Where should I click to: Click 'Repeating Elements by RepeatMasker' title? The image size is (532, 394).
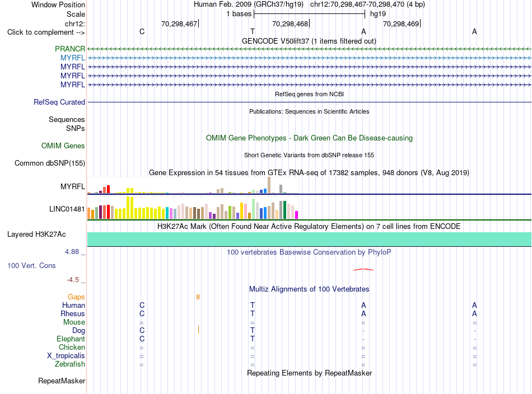tap(310, 373)
